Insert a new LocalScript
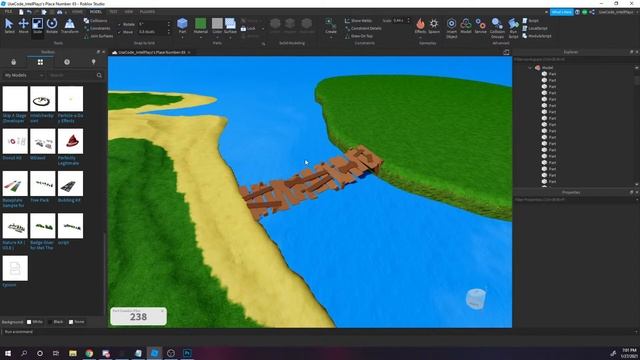This screenshot has height=360, width=640. (535, 28)
